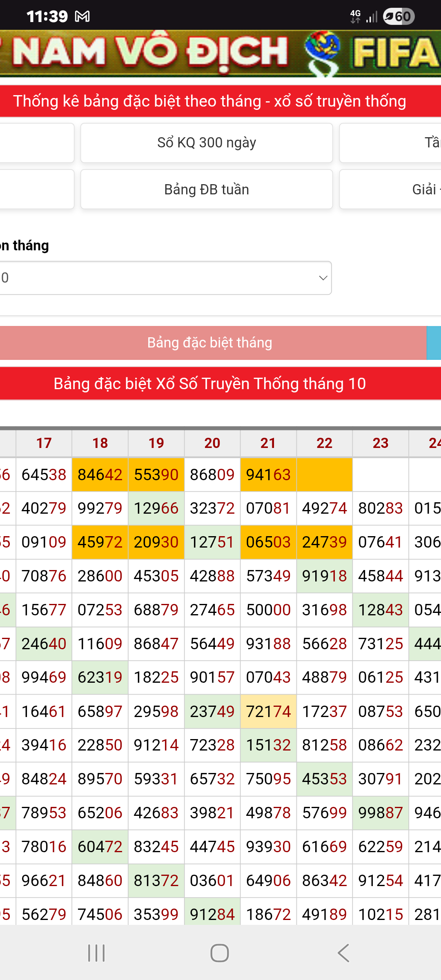
Task: Select the cell 70876
Action: coord(44,576)
